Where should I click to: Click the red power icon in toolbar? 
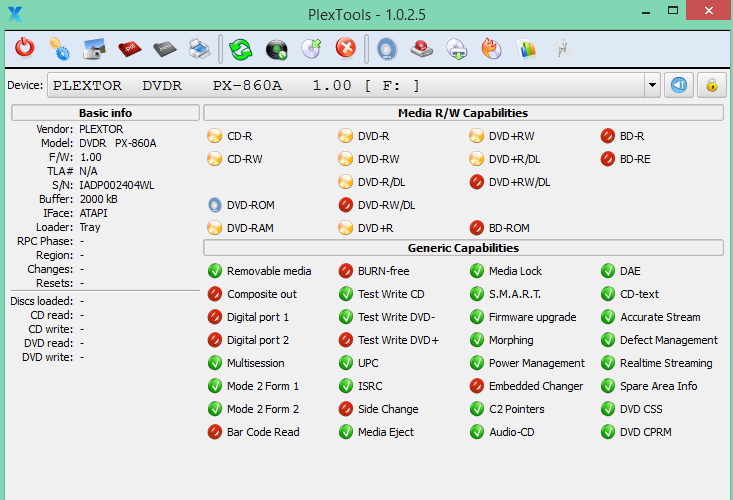tap(24, 48)
